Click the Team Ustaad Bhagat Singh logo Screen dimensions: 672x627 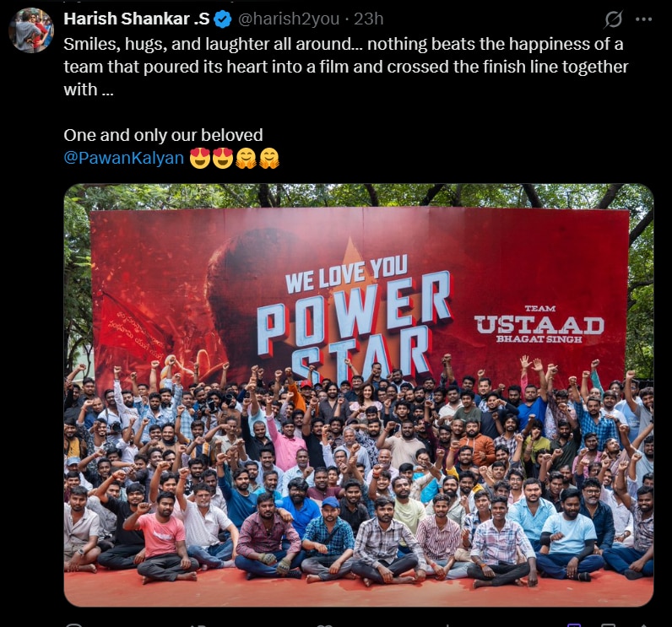click(x=539, y=324)
